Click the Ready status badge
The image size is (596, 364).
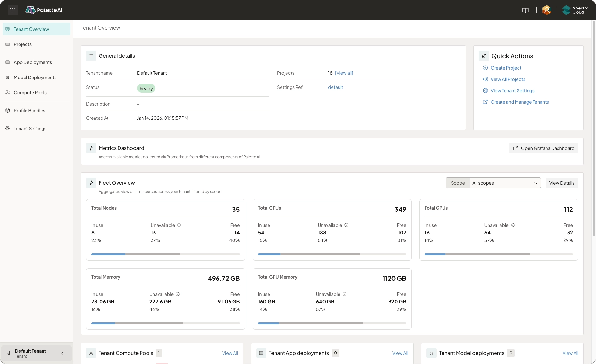coord(146,88)
